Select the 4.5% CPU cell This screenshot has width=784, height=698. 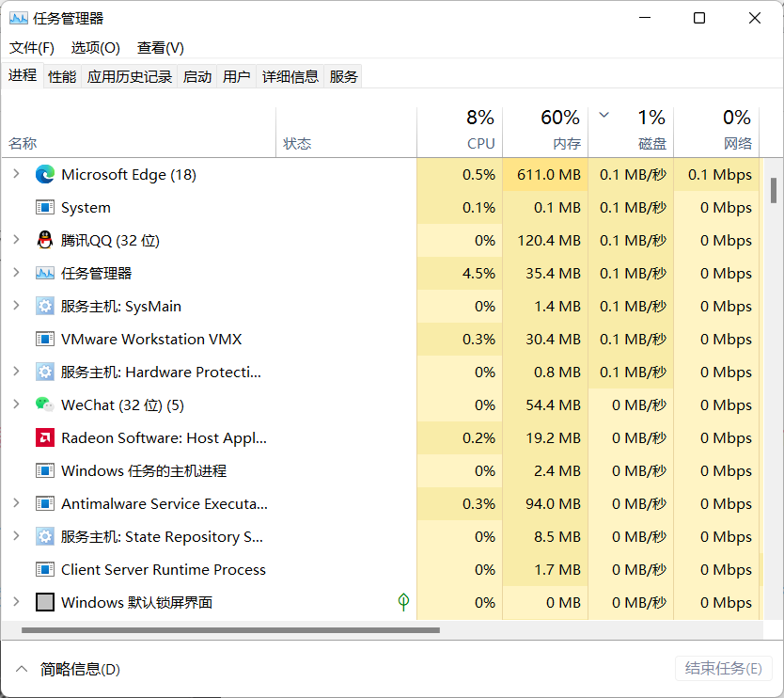(460, 273)
